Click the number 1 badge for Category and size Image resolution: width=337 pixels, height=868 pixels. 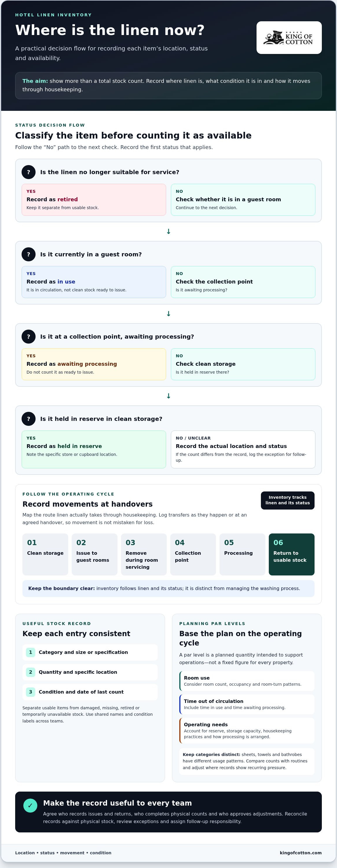pyautogui.click(x=31, y=652)
